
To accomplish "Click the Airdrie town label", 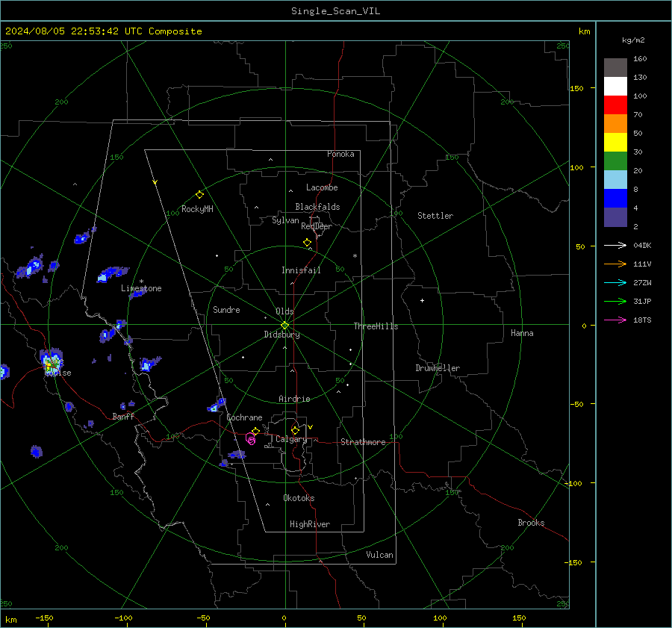I will coord(294,399).
